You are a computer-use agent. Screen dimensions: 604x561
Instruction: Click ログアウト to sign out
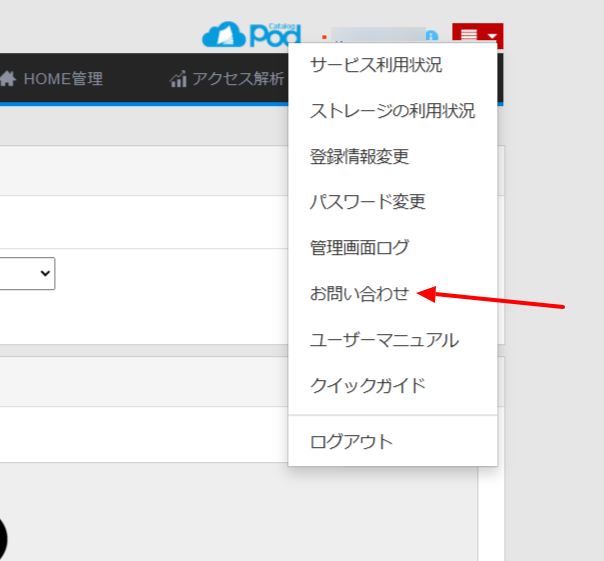[351, 441]
